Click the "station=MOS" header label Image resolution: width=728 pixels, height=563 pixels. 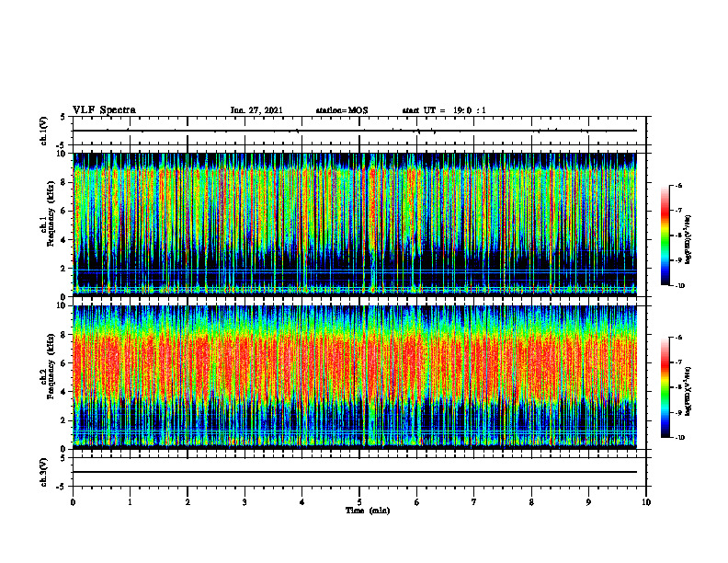click(342, 110)
